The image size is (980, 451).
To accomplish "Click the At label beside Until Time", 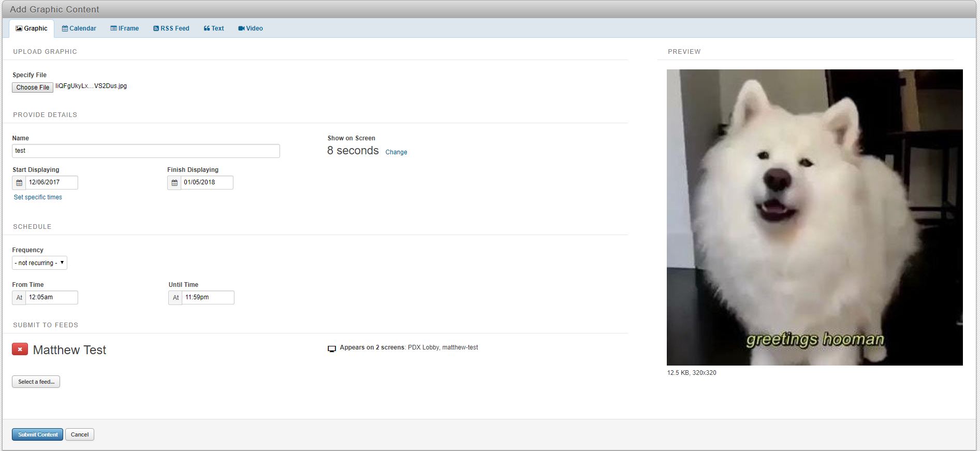I will [175, 298].
